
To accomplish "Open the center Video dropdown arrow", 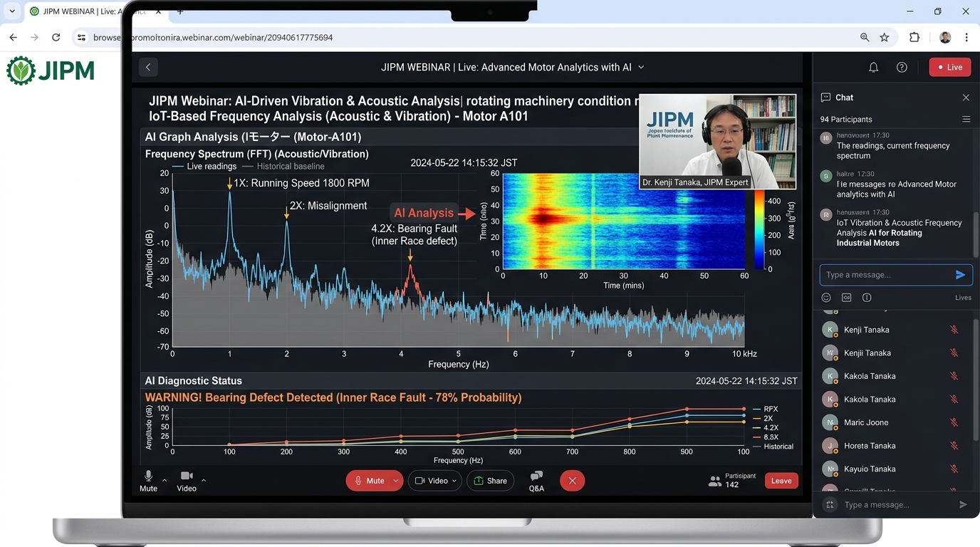I will pyautogui.click(x=454, y=481).
